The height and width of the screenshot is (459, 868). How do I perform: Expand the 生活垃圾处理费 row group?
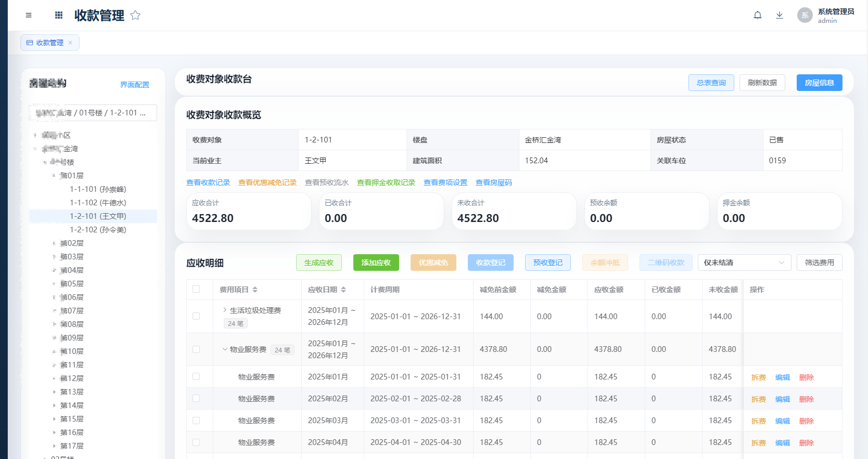pyautogui.click(x=225, y=310)
